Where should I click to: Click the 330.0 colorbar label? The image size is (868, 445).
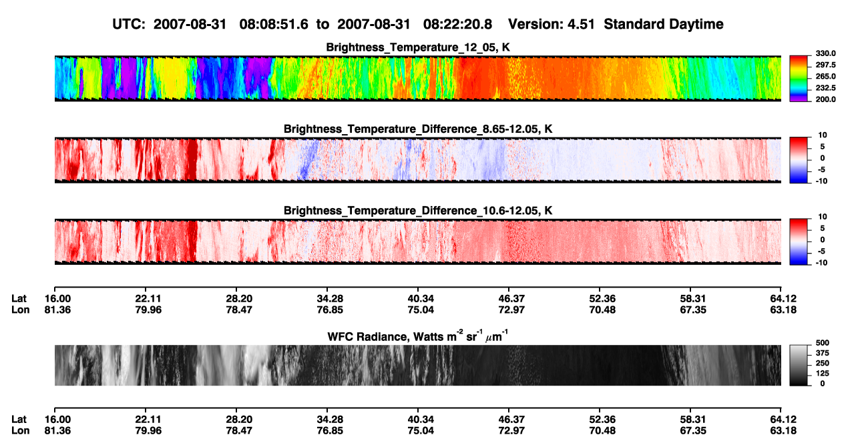click(825, 53)
